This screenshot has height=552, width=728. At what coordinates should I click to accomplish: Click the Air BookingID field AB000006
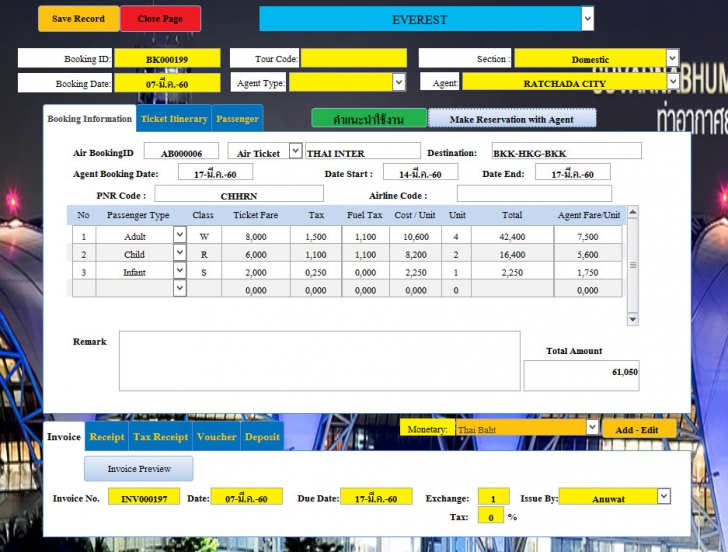(x=181, y=152)
